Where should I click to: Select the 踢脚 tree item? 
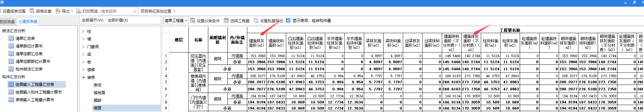pos(97,100)
